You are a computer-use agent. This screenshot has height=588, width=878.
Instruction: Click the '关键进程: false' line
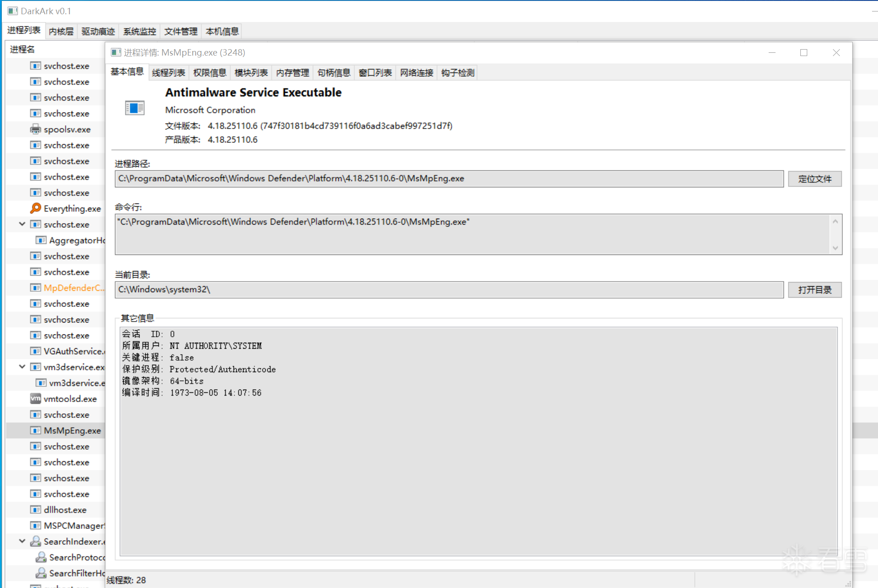point(158,357)
